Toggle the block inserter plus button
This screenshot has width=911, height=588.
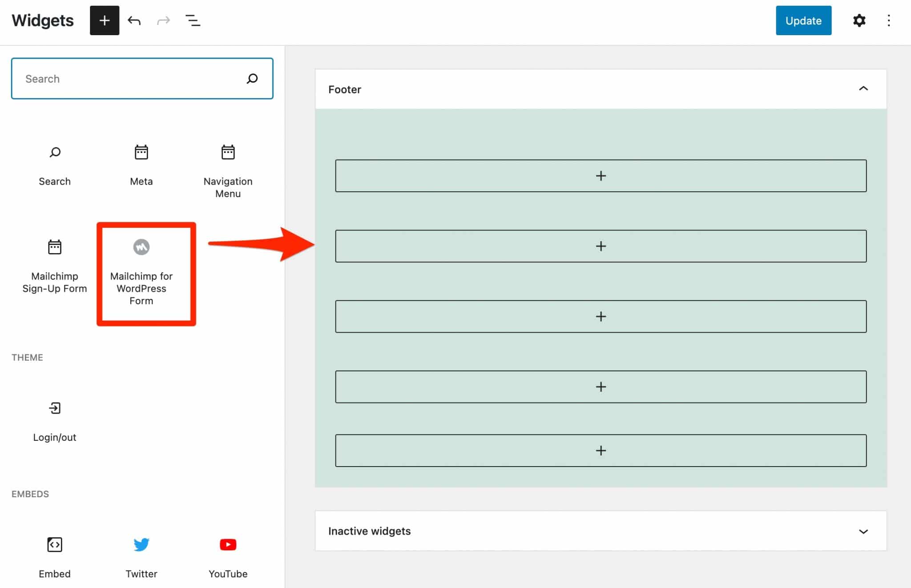pyautogui.click(x=105, y=20)
